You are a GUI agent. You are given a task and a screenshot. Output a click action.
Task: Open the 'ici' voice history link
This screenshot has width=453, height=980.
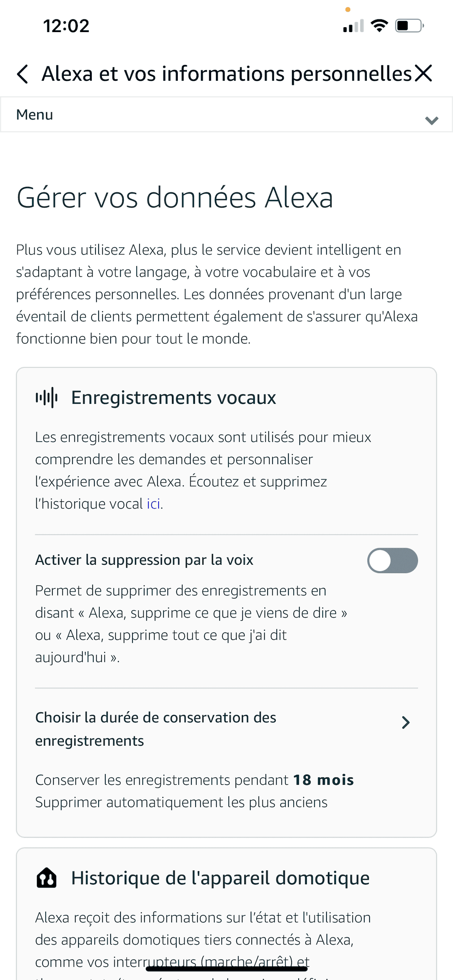coord(153,504)
